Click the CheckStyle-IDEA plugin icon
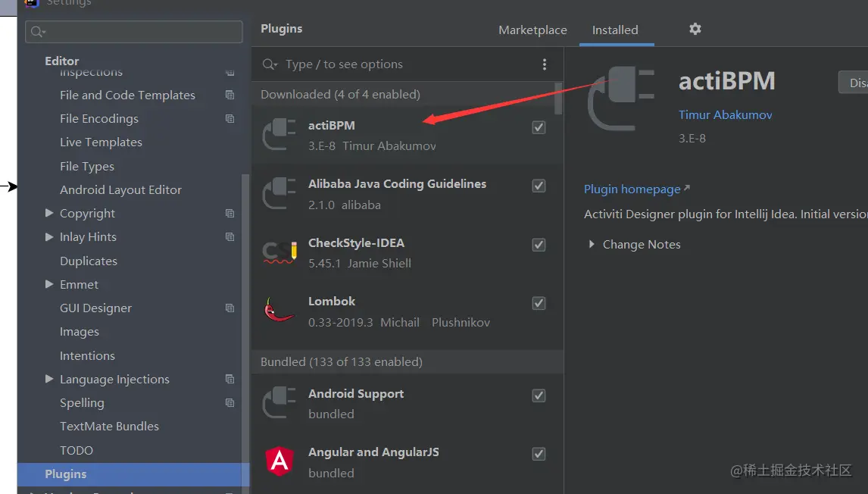 (x=279, y=252)
